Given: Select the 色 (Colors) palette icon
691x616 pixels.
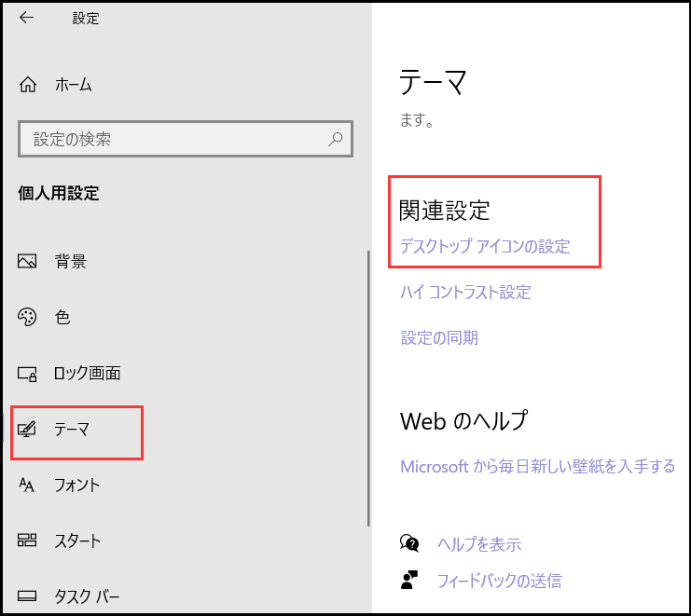Looking at the screenshot, I should tap(27, 318).
